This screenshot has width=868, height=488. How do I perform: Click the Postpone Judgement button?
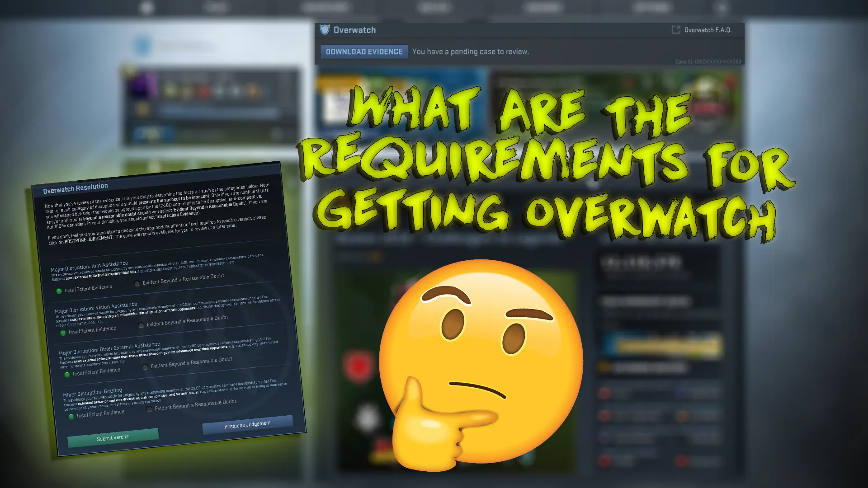248,425
